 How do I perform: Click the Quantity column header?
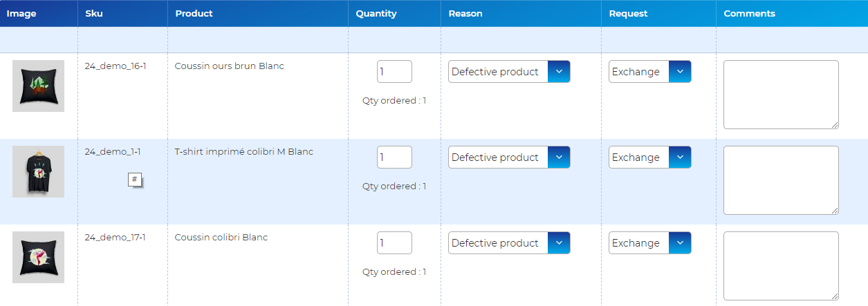tap(376, 14)
